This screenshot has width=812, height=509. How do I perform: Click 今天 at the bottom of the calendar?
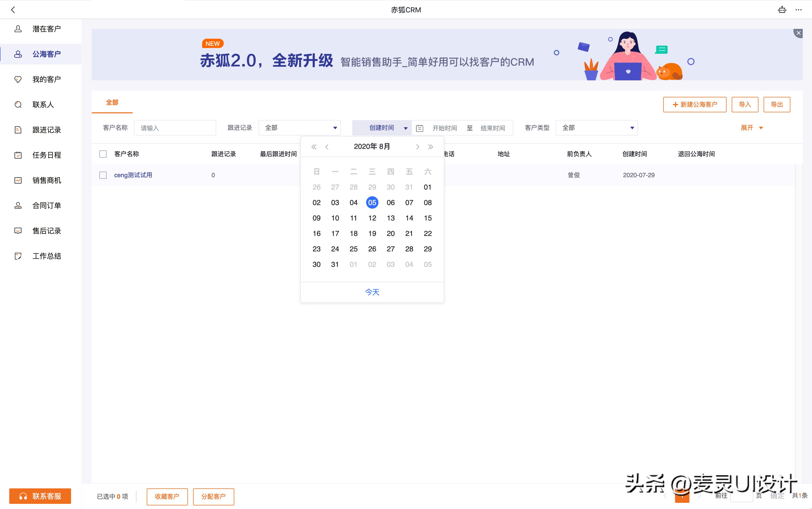click(372, 292)
